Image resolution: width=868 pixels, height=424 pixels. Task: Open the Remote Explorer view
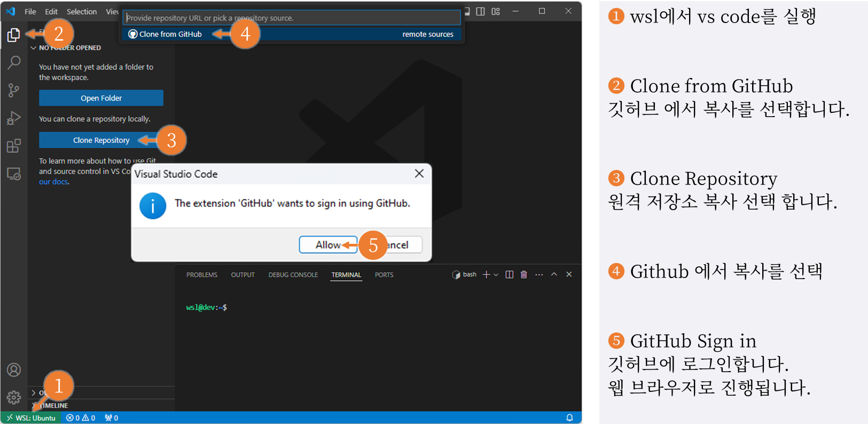tap(14, 174)
